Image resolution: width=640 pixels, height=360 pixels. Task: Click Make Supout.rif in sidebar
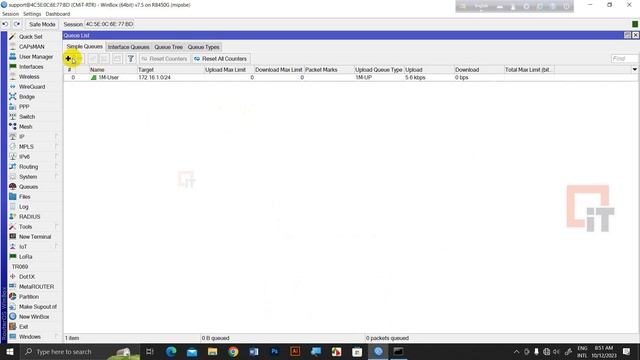point(38,307)
